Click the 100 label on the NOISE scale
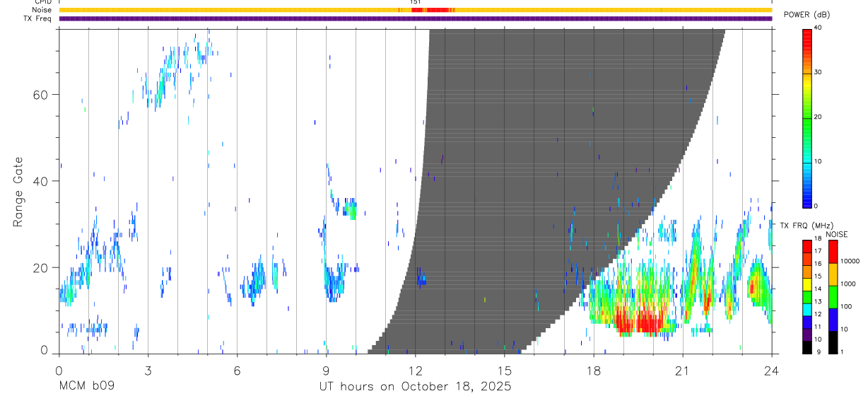Viewport: 868px width, 401px height. 845,306
